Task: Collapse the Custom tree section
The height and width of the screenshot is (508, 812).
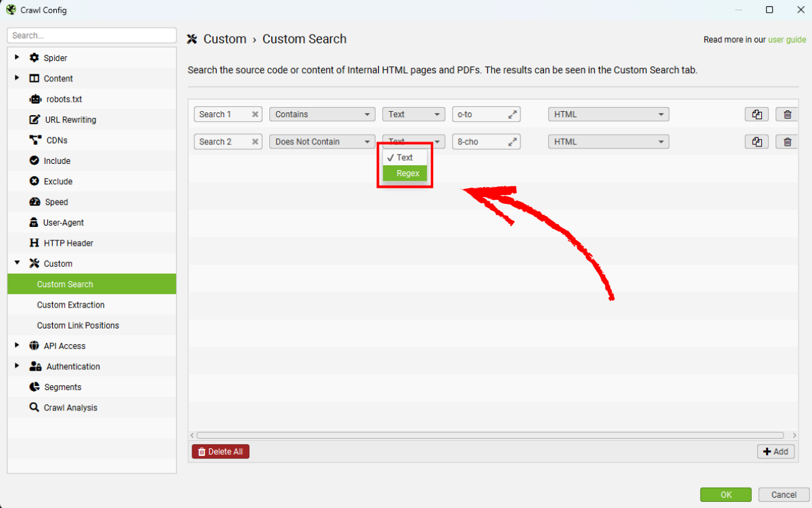Action: point(17,263)
